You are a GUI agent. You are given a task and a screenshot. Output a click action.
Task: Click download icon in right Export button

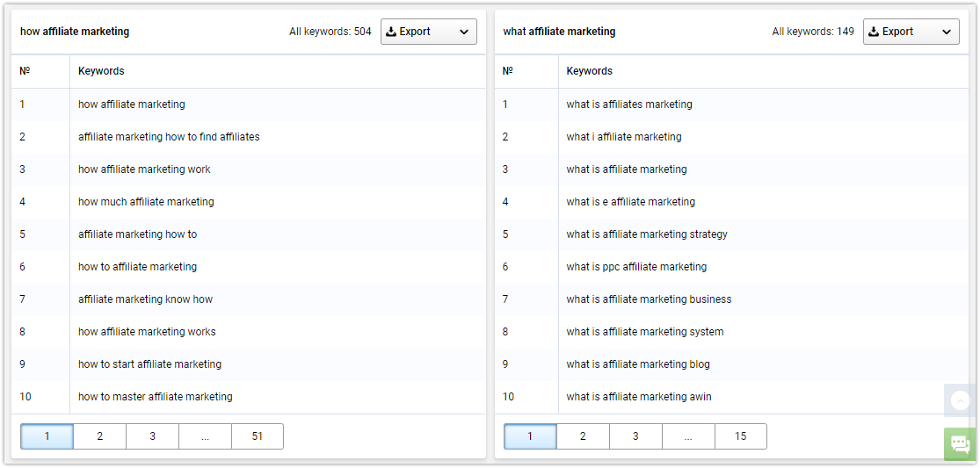point(874,32)
